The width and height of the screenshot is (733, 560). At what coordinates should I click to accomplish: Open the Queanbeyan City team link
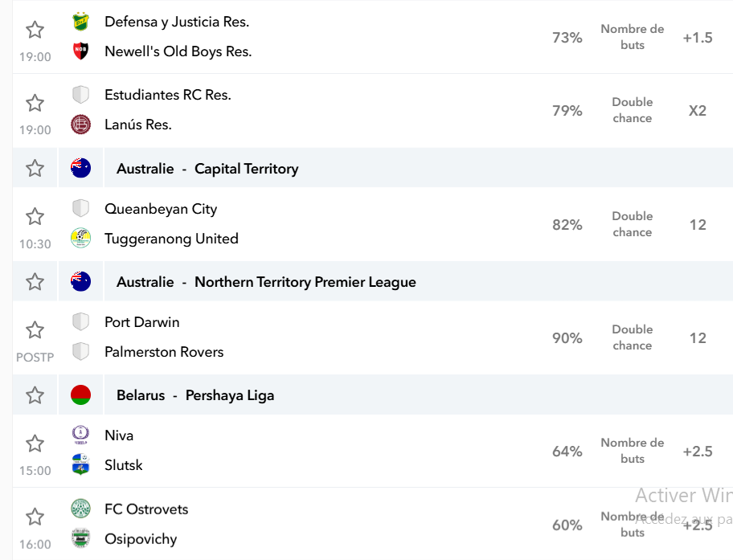click(x=161, y=209)
